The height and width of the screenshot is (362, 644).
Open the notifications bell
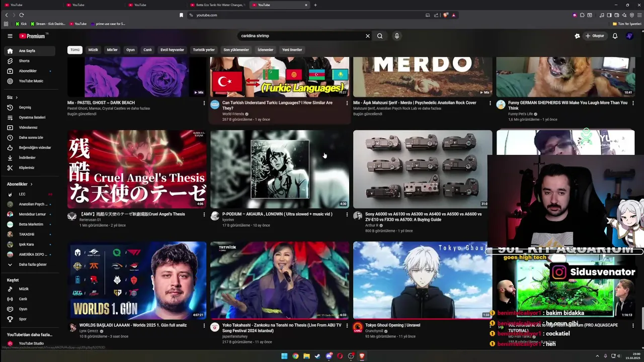pyautogui.click(x=615, y=36)
